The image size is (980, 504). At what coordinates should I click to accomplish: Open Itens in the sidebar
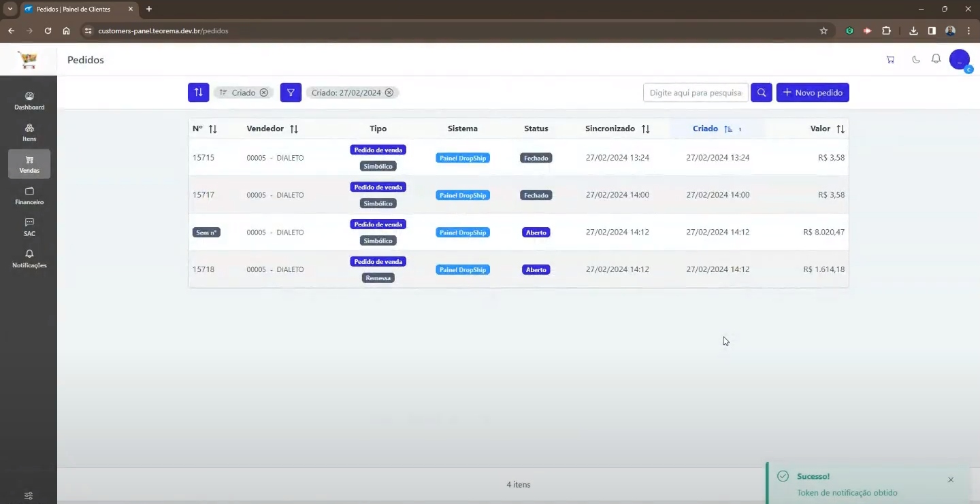[x=29, y=133]
